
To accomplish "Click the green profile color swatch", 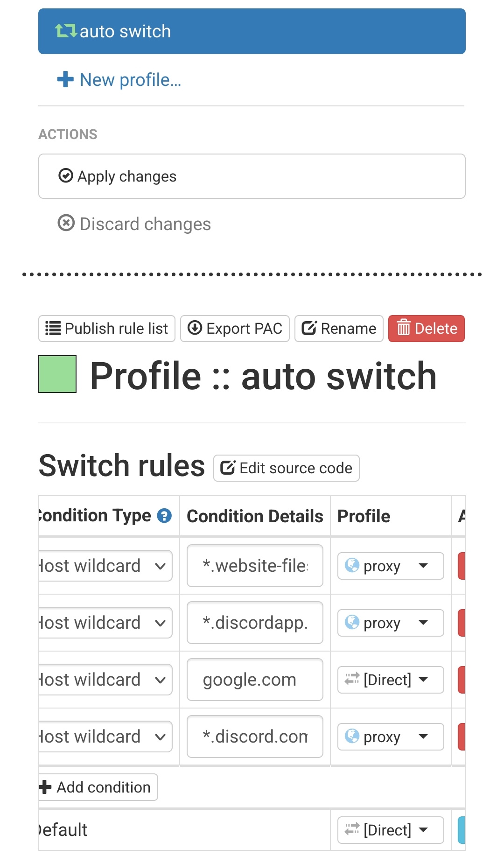I will [x=57, y=374].
